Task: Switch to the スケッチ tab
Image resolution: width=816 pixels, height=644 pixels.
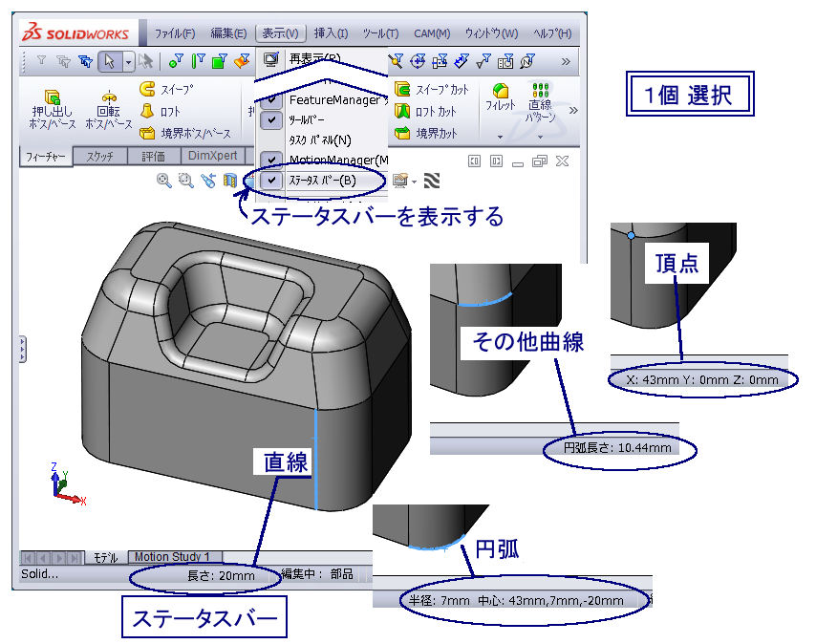Action: tap(100, 156)
